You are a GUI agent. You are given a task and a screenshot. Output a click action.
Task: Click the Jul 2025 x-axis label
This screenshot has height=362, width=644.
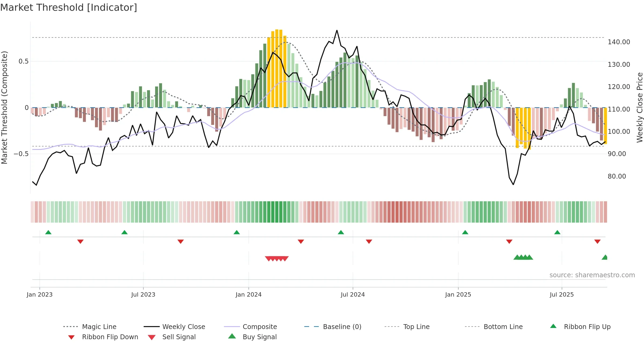(x=562, y=294)
